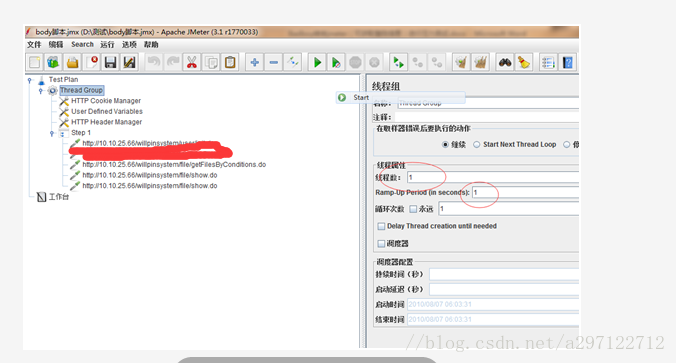Viewport: 676px width, 363px height.
Task: Clear results with single broom icon
Action: (461, 63)
